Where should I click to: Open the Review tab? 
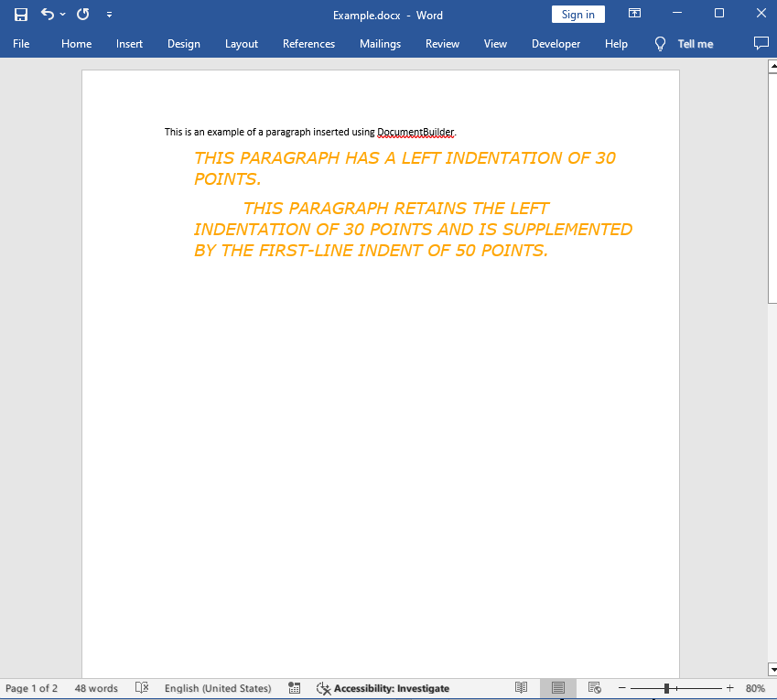(x=442, y=44)
